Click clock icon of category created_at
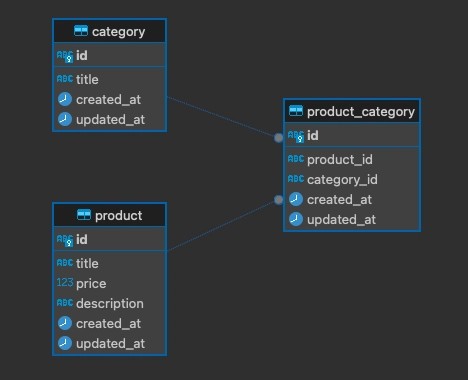The height and width of the screenshot is (380, 468). (65, 99)
